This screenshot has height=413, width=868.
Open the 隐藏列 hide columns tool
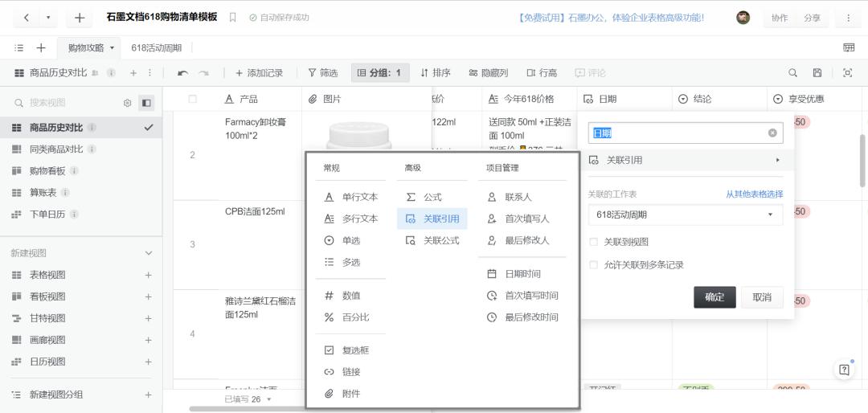coord(488,72)
